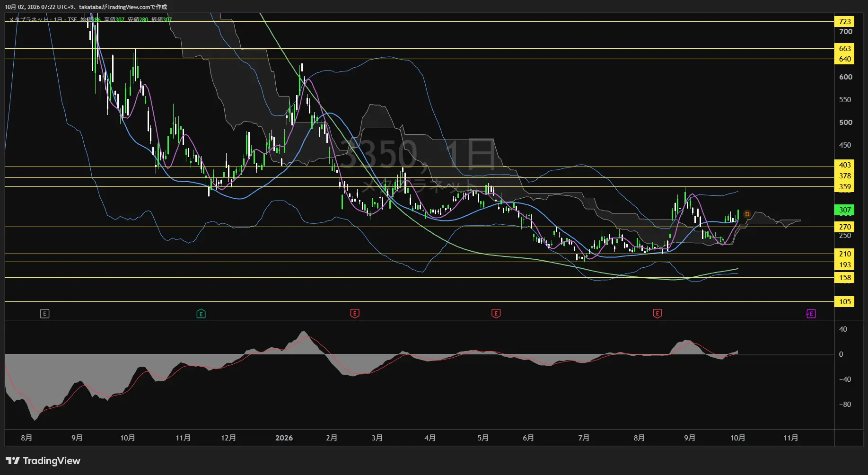Select the 270 yellow price label
868x475 pixels.
(x=845, y=227)
